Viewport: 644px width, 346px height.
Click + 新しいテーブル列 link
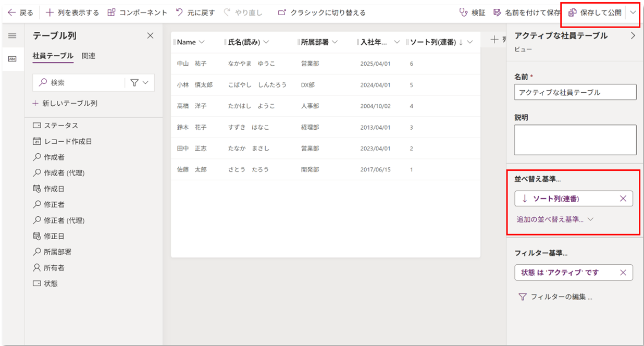65,103
